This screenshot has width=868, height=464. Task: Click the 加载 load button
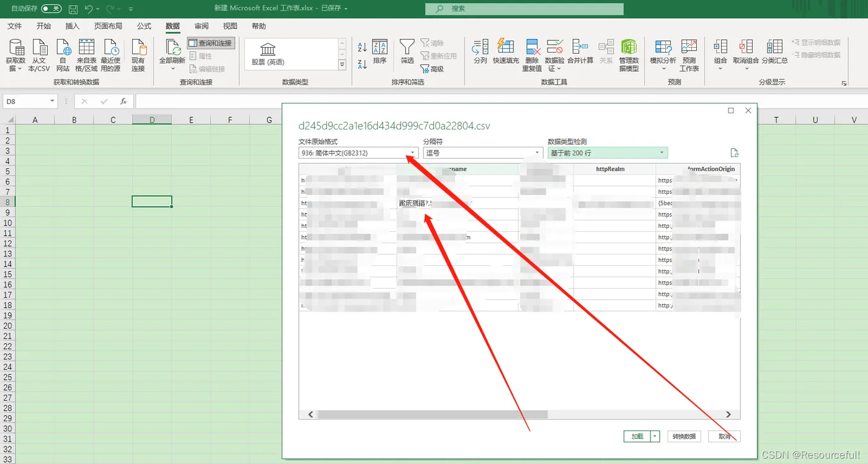(637, 436)
